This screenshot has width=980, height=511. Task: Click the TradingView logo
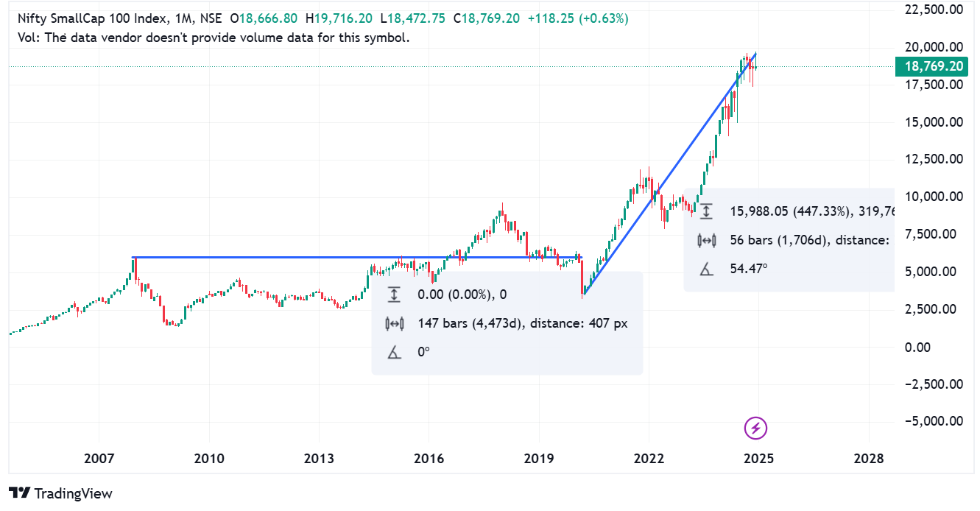tap(60, 493)
